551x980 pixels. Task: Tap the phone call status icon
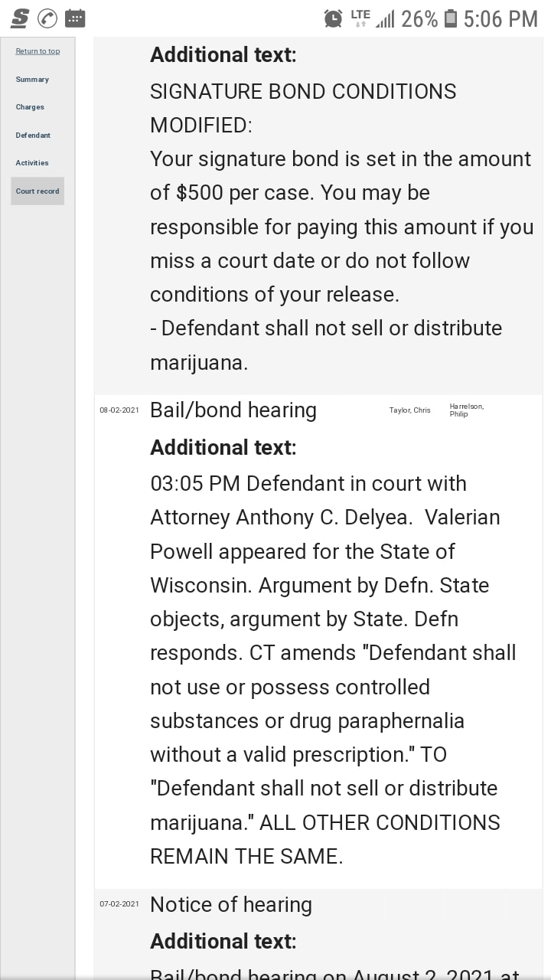47,18
